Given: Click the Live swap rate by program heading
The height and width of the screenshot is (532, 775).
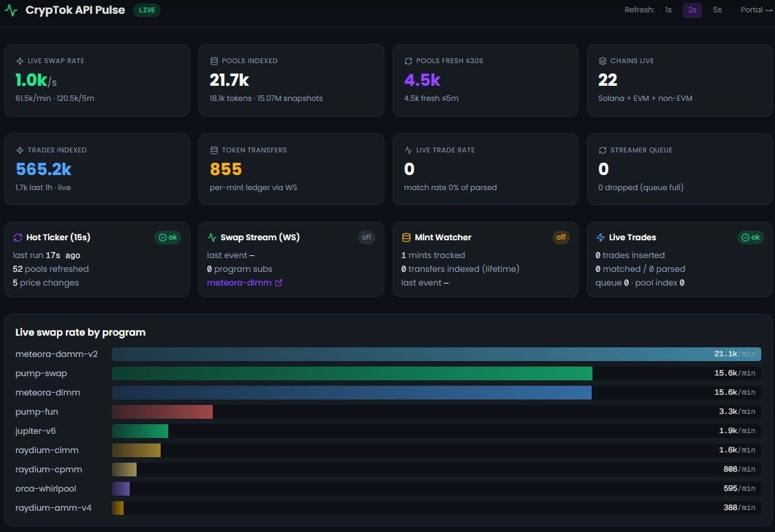Looking at the screenshot, I should (80, 332).
